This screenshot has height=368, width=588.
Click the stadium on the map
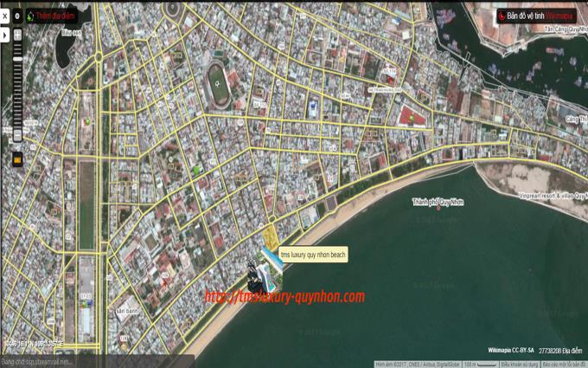[218, 85]
